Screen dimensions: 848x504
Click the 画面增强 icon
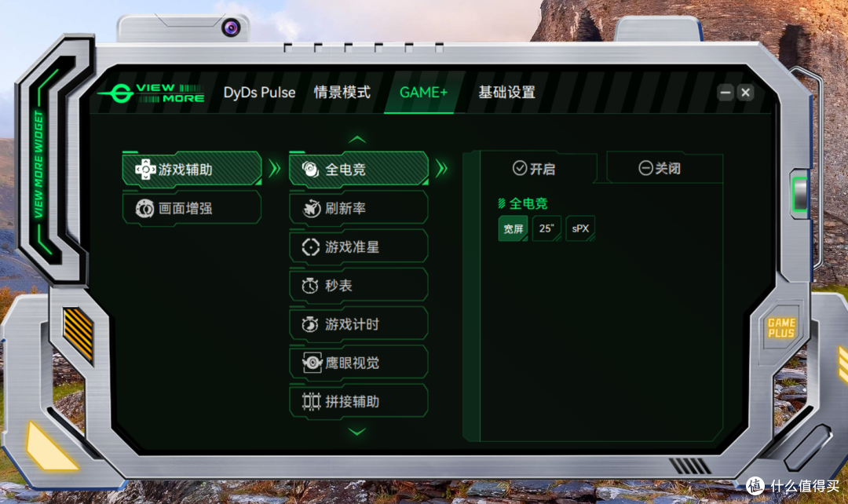tap(144, 208)
